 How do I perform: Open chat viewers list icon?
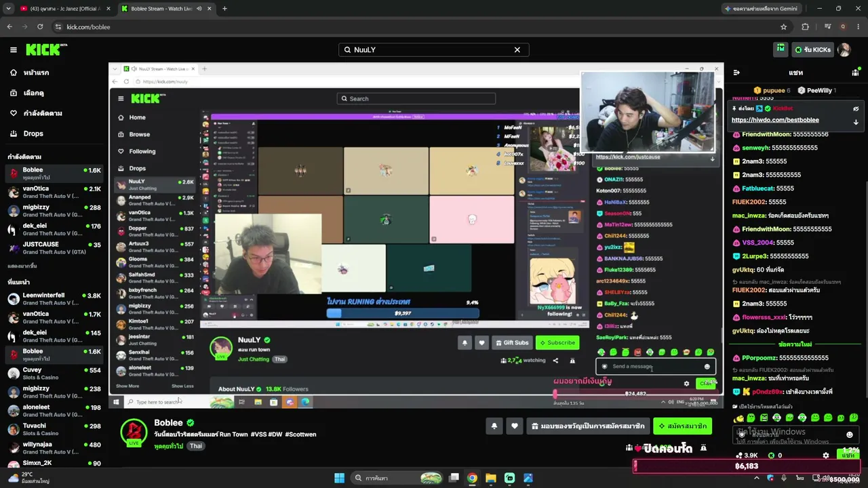pos(856,73)
